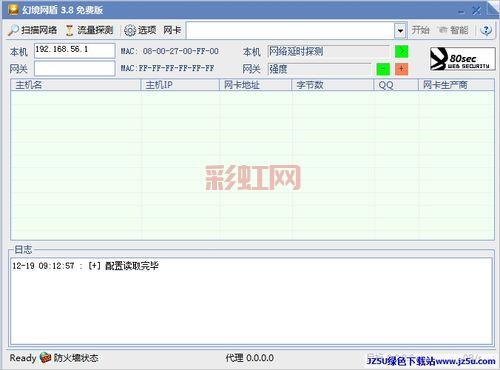Click the green arrow button beside 网络延时探测
Viewport: 500px width, 370px height.
[x=401, y=51]
